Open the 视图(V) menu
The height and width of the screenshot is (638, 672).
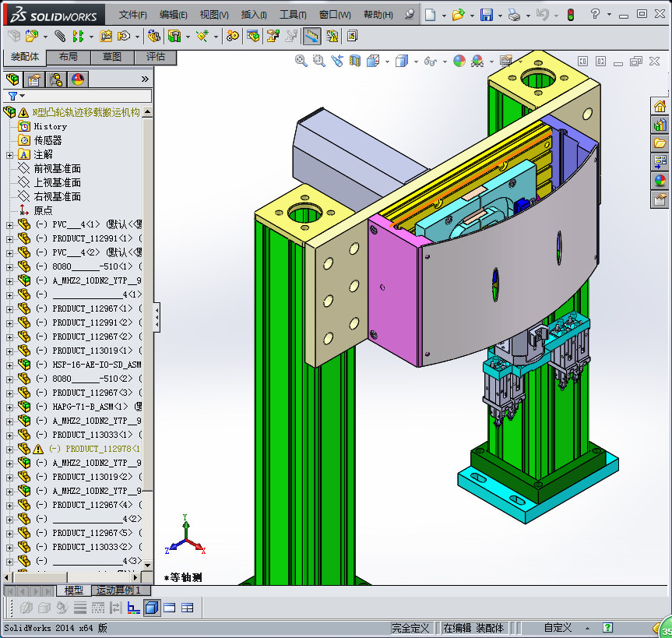click(214, 15)
